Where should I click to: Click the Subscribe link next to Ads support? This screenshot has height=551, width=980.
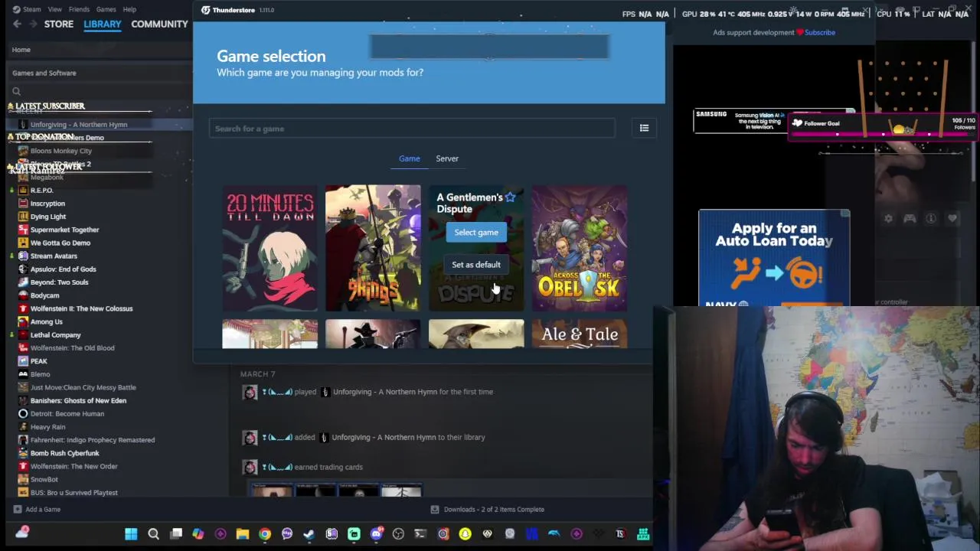pyautogui.click(x=820, y=32)
